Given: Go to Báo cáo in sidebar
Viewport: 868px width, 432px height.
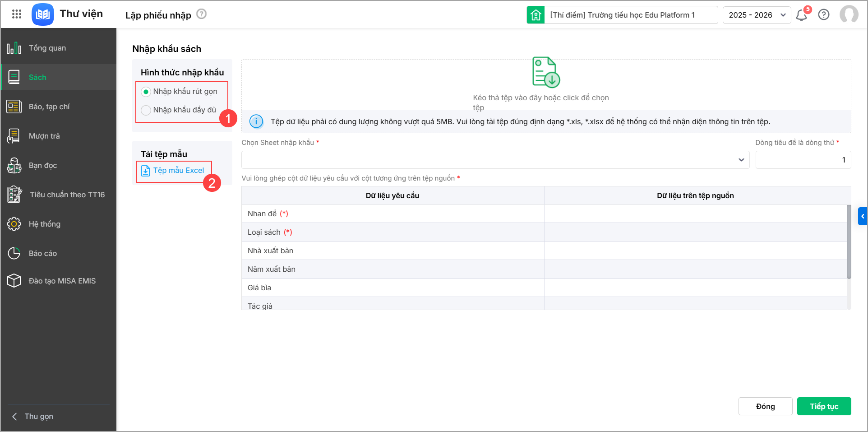Looking at the screenshot, I should 43,253.
